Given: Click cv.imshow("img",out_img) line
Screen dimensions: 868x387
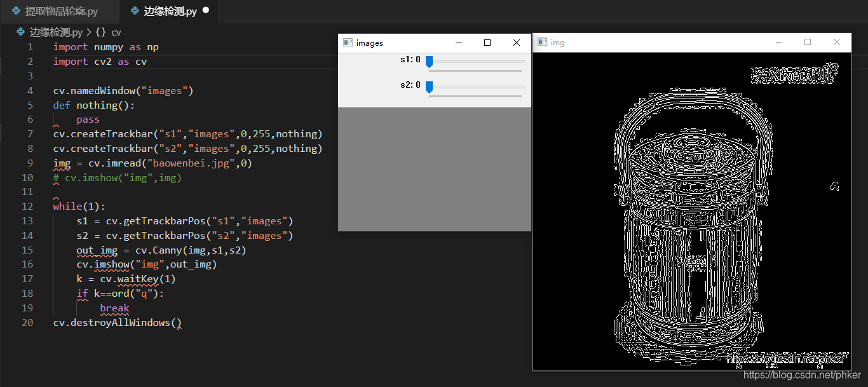Looking at the screenshot, I should click(147, 264).
